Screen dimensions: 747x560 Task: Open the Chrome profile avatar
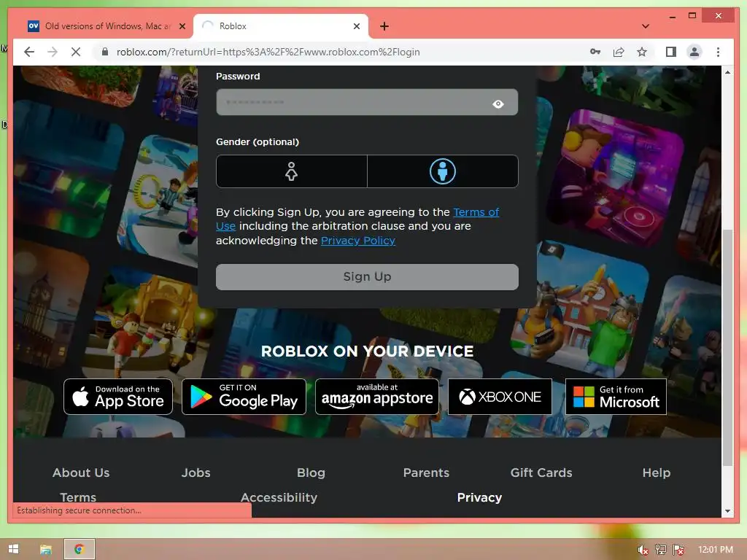click(694, 52)
